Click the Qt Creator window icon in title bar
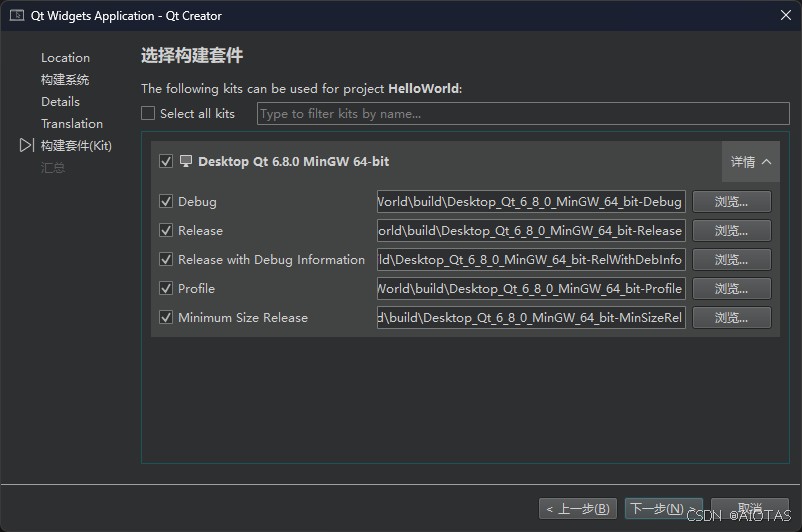The image size is (802, 532). (x=17, y=15)
